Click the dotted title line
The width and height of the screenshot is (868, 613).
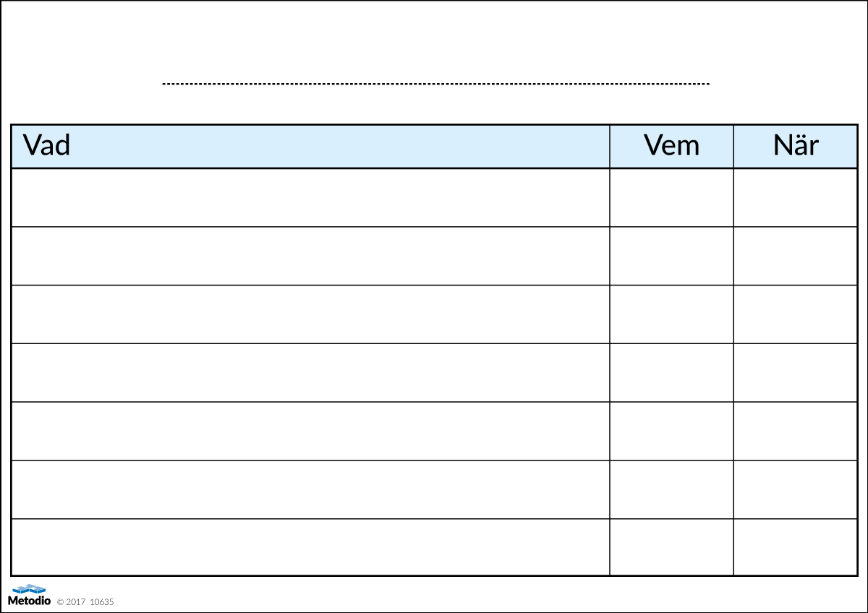[x=435, y=84]
